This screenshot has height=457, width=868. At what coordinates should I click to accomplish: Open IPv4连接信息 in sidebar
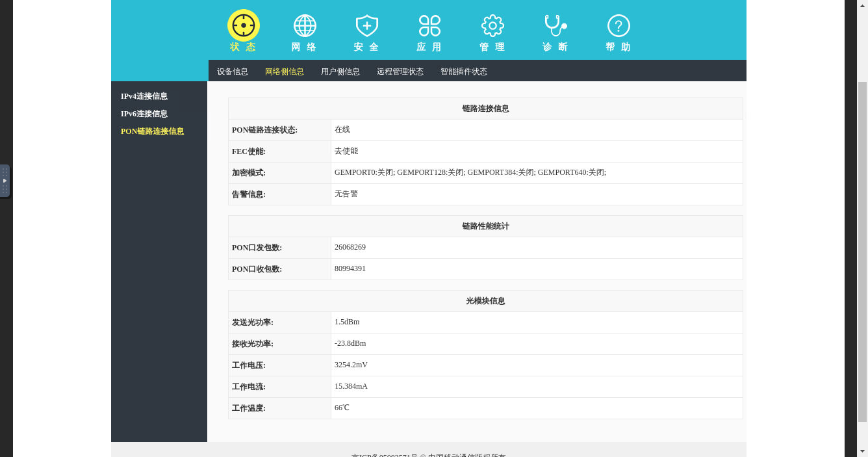pyautogui.click(x=144, y=96)
